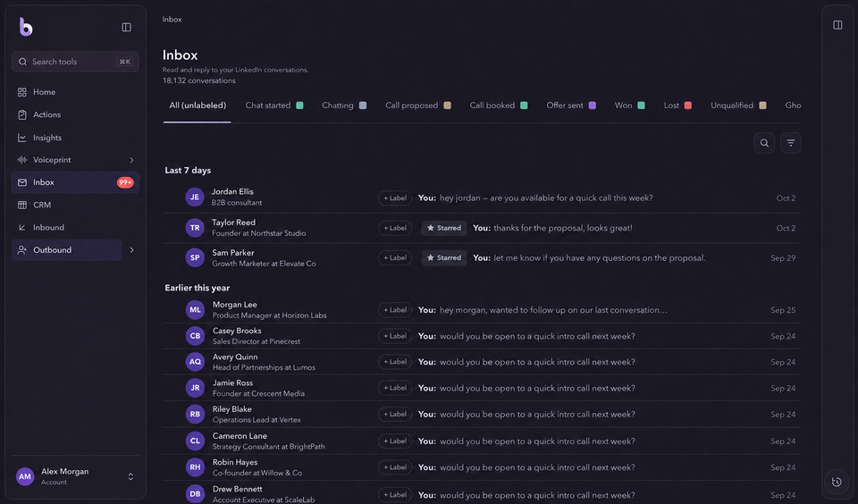Open label picker for Sam Parker
Viewport: 858px width, 504px height.
[x=395, y=257]
